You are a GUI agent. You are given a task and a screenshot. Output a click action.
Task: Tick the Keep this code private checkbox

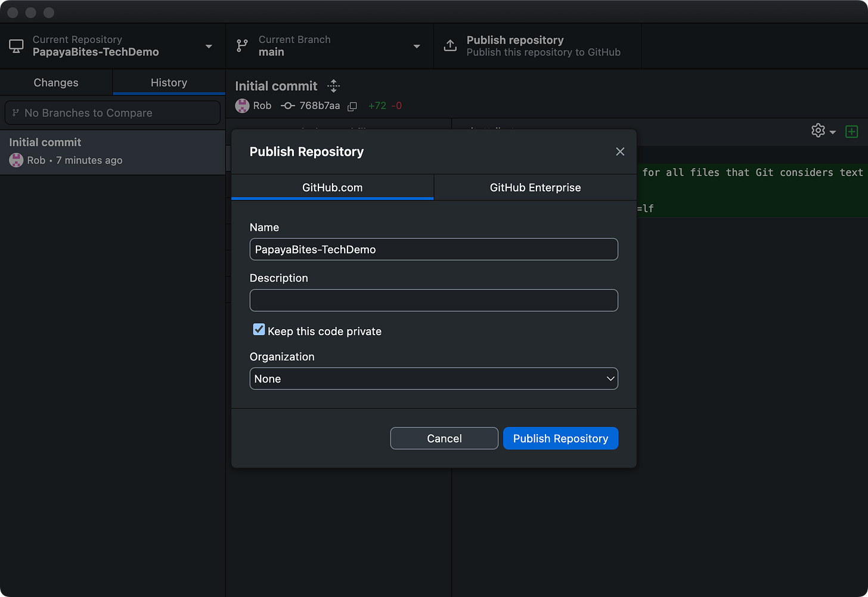[x=259, y=330]
